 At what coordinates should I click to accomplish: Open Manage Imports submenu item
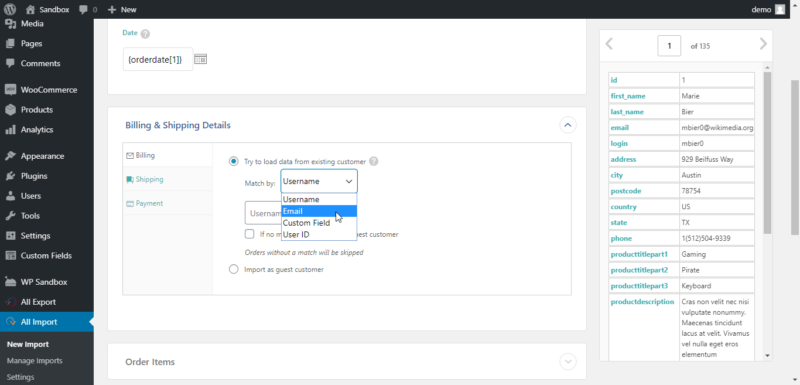pos(35,361)
